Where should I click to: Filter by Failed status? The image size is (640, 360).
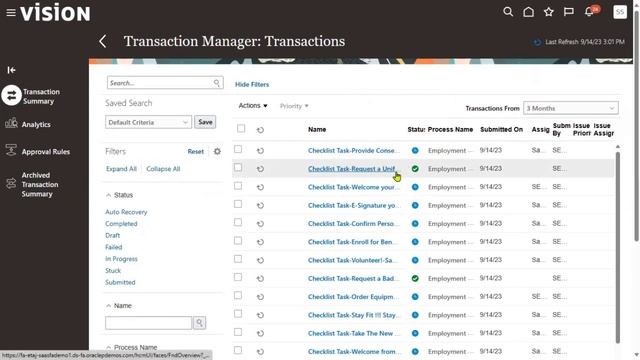[113, 247]
